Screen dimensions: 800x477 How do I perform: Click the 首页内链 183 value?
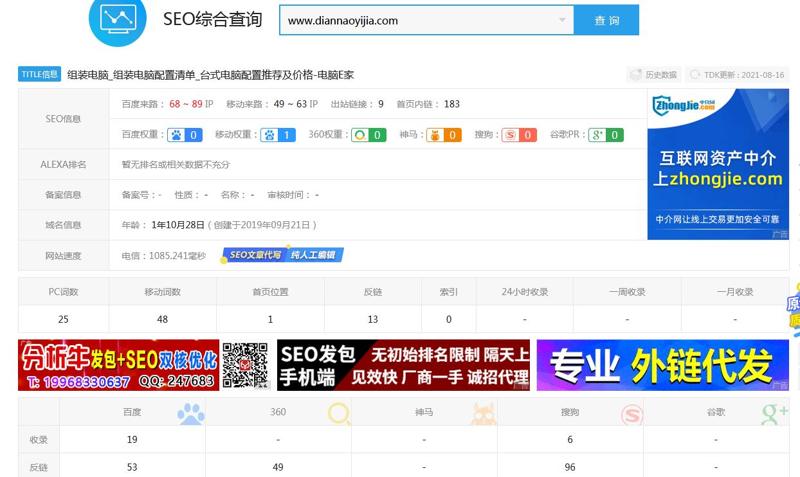point(452,104)
